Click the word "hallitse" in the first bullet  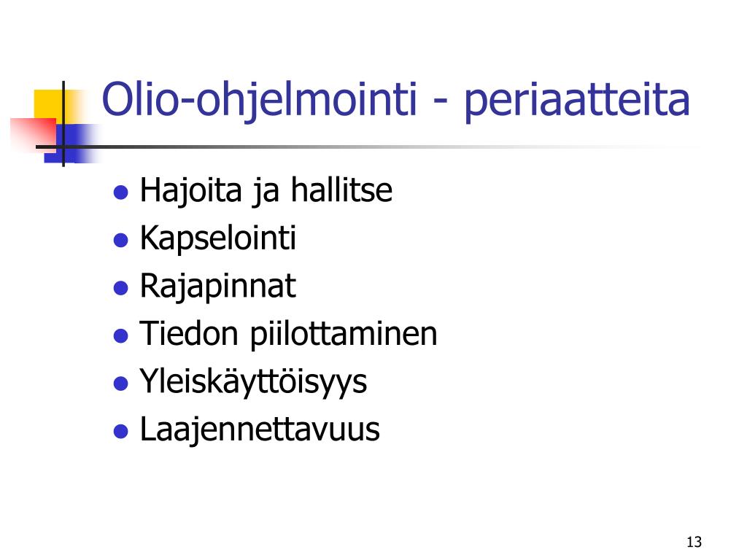click(x=341, y=190)
